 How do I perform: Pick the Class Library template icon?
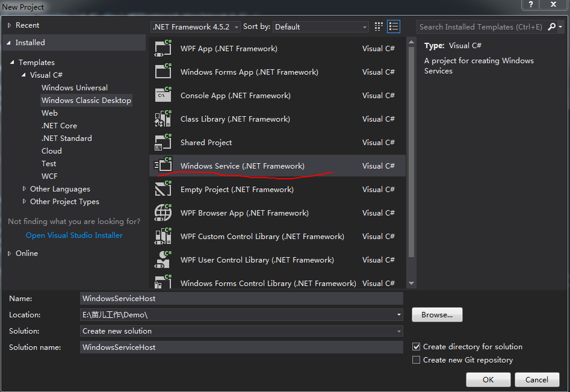click(163, 119)
